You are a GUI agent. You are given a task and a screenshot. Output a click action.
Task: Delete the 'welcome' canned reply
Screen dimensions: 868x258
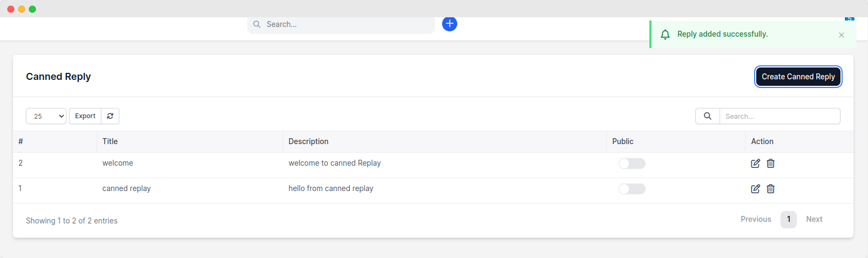(x=771, y=164)
